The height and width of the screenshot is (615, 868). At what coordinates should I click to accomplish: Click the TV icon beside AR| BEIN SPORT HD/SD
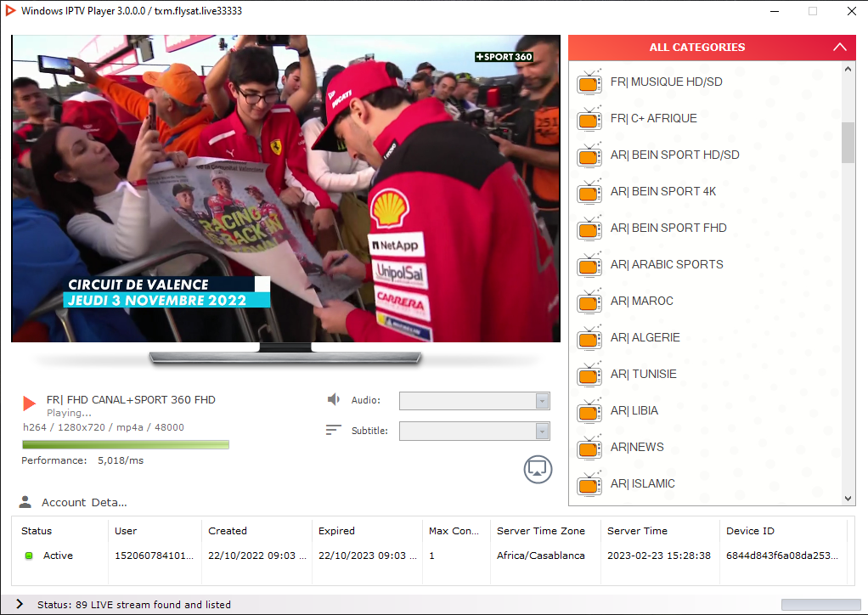click(x=589, y=156)
